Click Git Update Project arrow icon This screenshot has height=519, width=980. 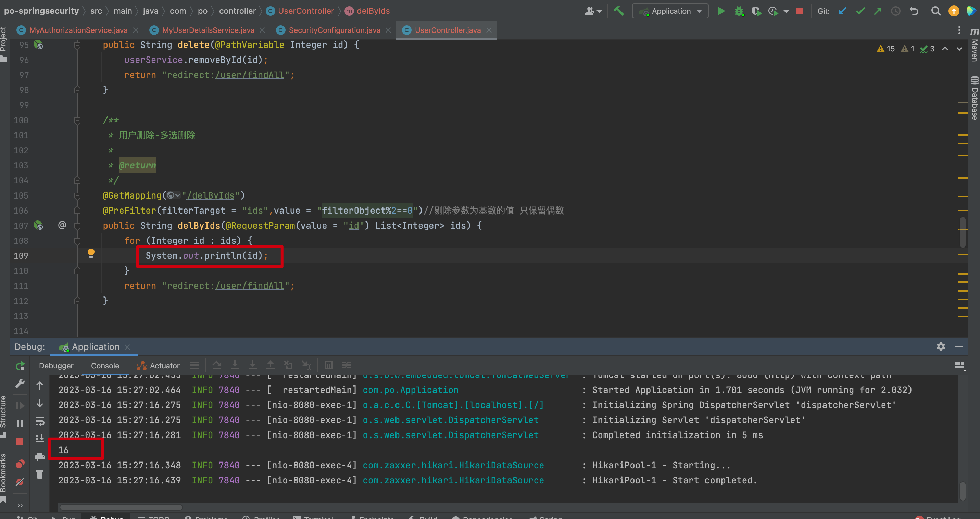[842, 11]
